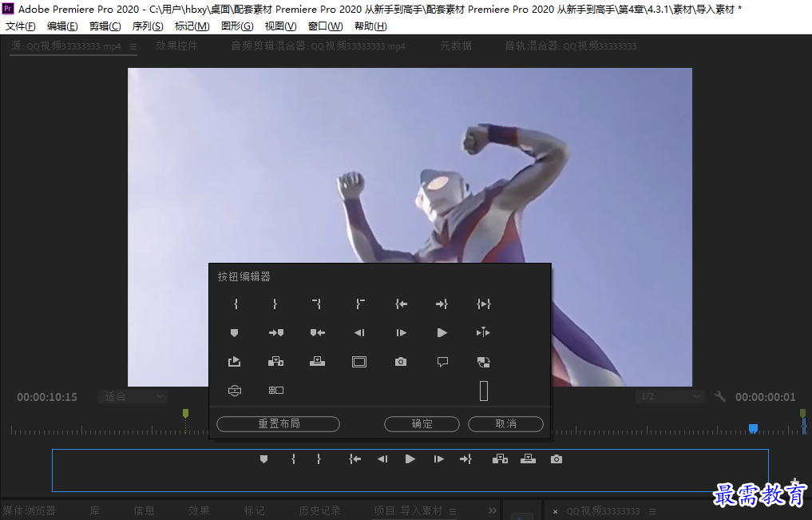The height and width of the screenshot is (520, 812).
Task: Choose Go to Out icon in button editor
Action: [x=442, y=304]
